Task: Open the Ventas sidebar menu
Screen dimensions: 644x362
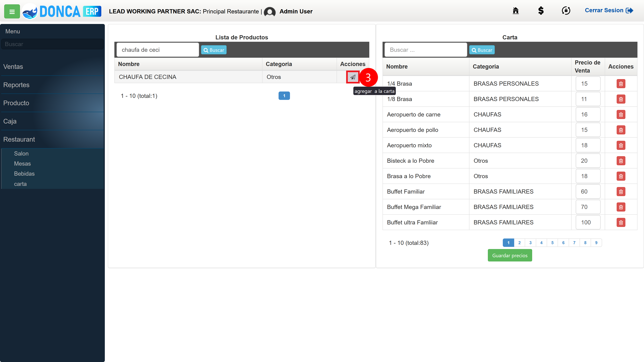Action: pyautogui.click(x=52, y=67)
